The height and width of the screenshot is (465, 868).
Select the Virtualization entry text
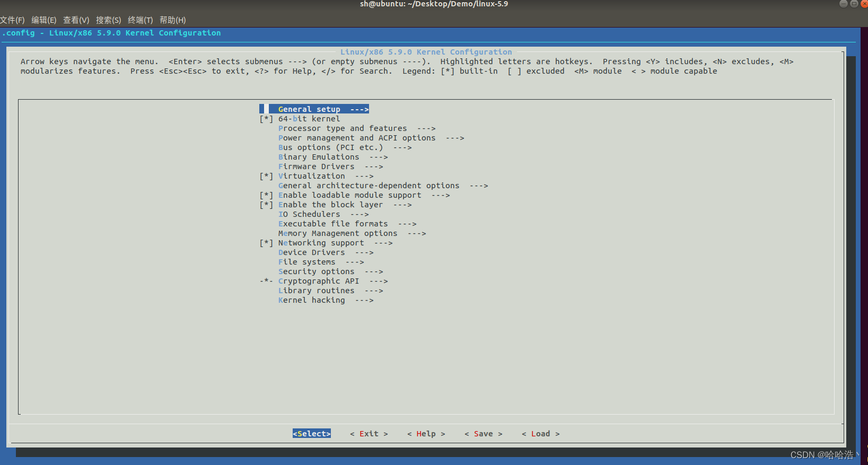(x=312, y=176)
